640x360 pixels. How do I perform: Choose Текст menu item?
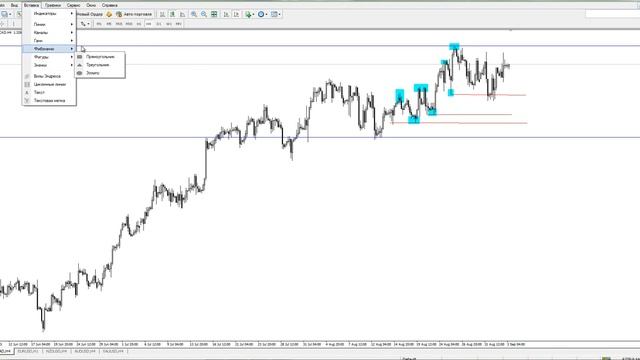[49, 93]
